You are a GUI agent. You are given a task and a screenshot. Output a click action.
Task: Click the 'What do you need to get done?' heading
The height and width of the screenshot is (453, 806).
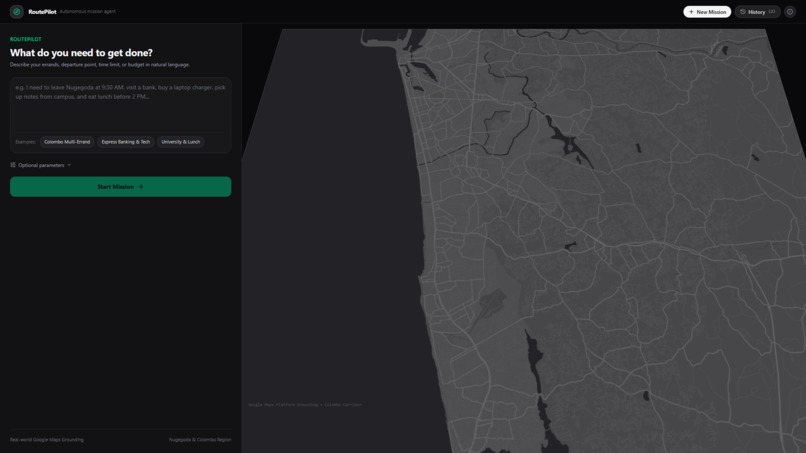click(x=81, y=53)
